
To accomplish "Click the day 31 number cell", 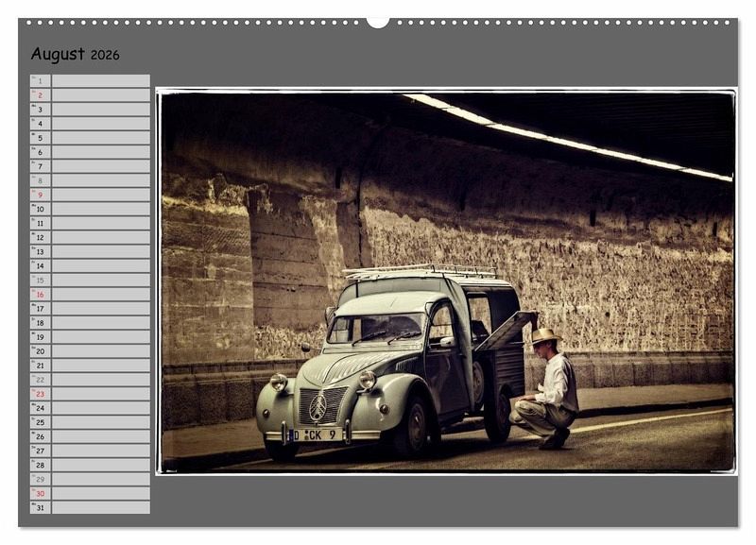I will [x=41, y=507].
